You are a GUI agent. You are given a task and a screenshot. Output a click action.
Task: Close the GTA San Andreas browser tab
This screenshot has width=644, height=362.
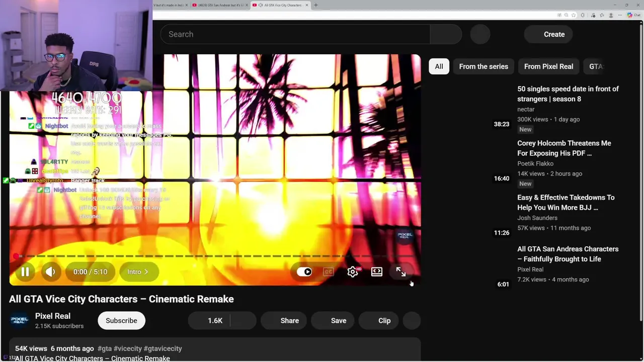point(247,5)
